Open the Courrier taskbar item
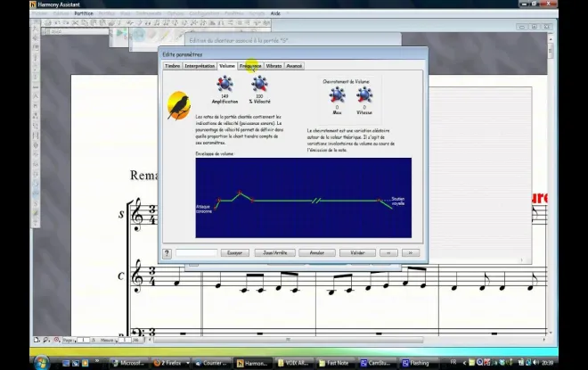The image size is (588, 370). [211, 363]
